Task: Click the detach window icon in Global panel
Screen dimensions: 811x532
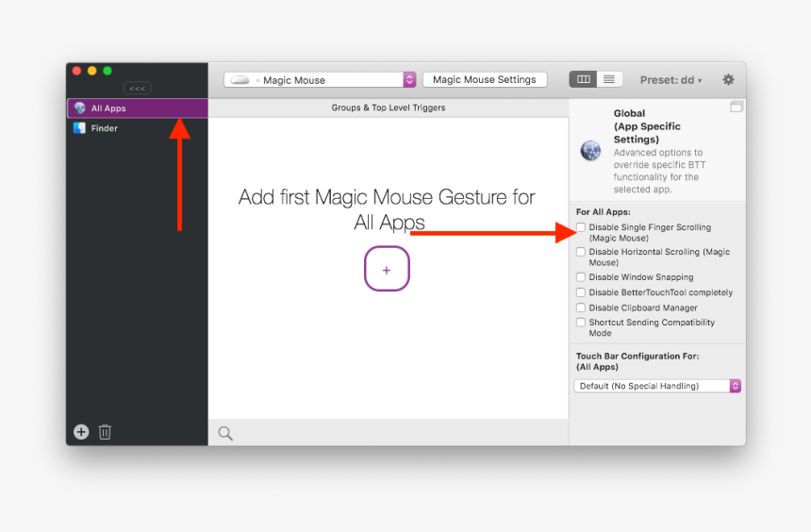Action: 736,108
